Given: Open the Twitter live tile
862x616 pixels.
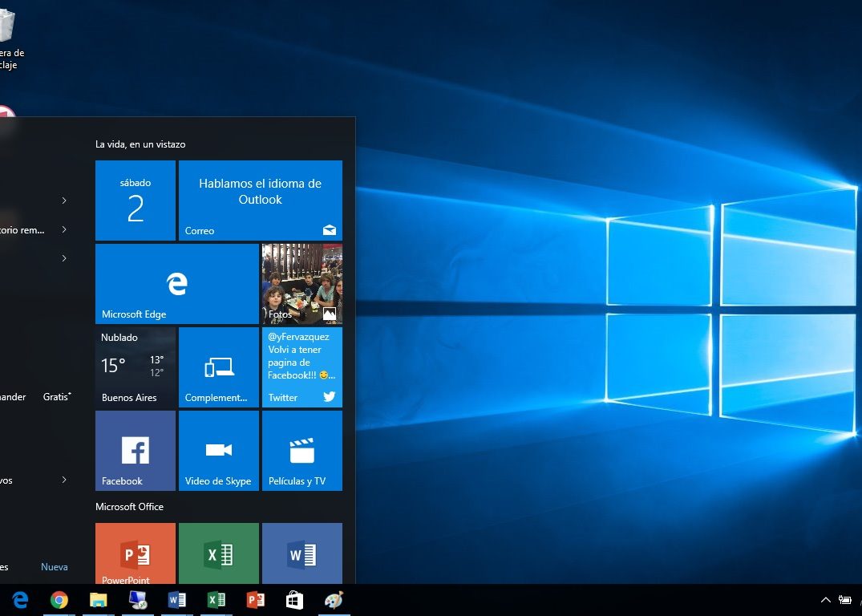Looking at the screenshot, I should 301,367.
